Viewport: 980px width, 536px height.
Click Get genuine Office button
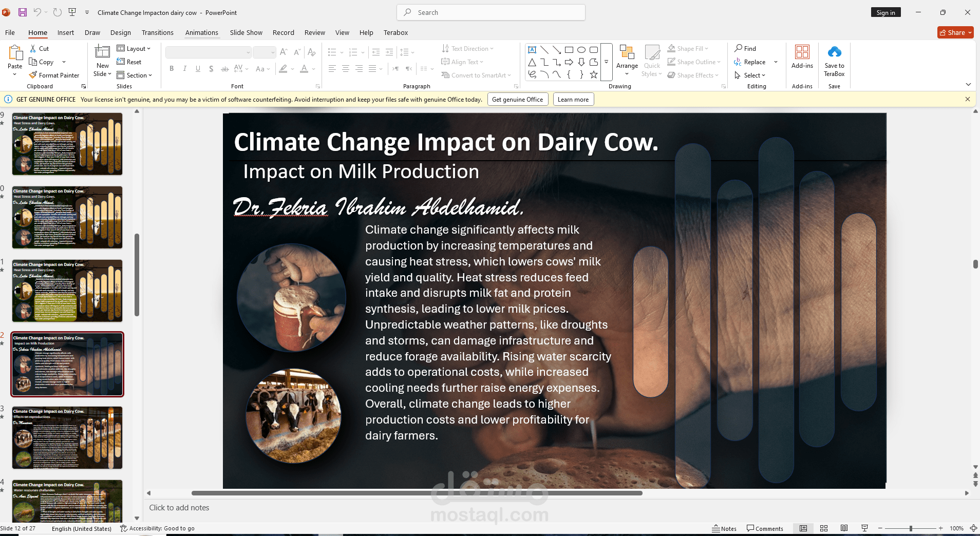(517, 100)
